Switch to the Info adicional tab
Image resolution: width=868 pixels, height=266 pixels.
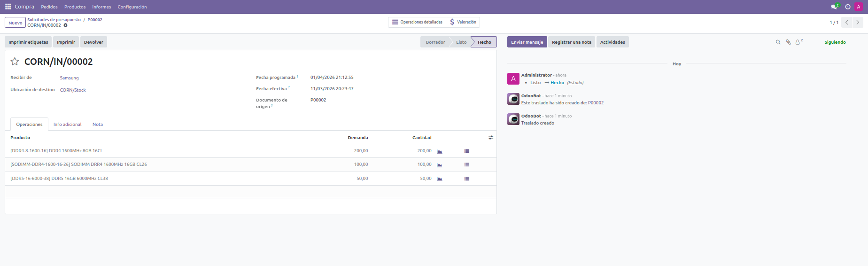67,125
